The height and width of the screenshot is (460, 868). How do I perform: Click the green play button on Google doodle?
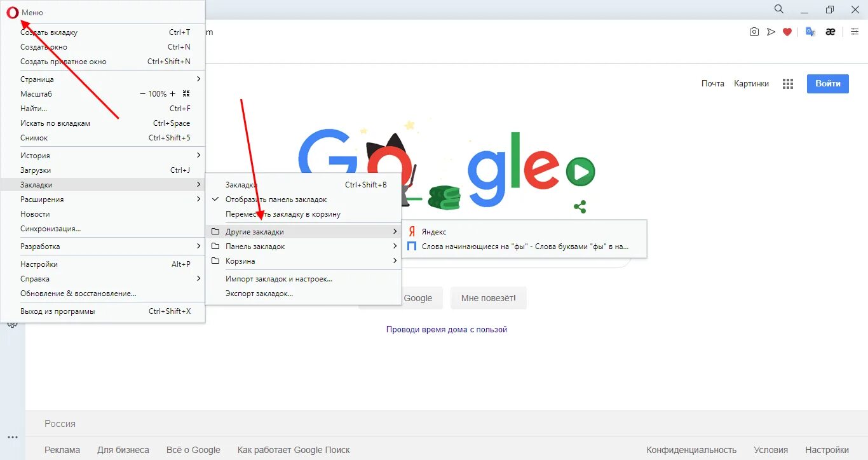pyautogui.click(x=580, y=172)
